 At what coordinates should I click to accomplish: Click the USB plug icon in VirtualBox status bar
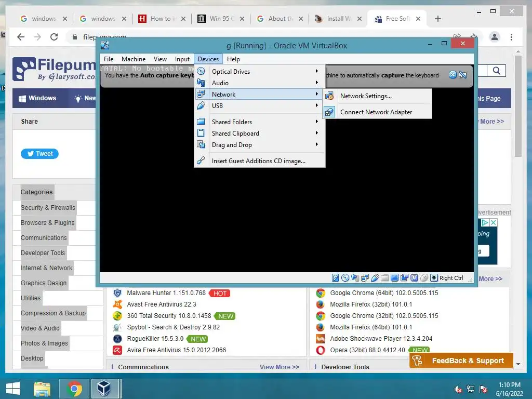pyautogui.click(x=375, y=278)
